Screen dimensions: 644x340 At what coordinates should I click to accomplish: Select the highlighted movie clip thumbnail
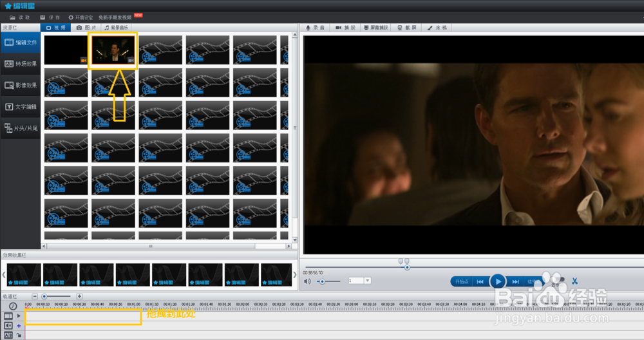pos(113,50)
